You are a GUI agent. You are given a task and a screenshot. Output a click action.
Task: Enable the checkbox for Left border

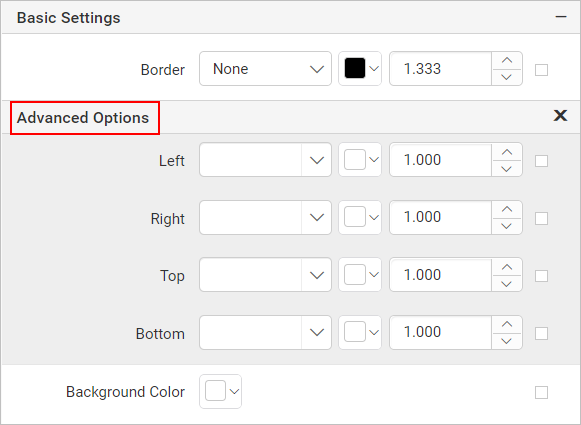click(541, 161)
